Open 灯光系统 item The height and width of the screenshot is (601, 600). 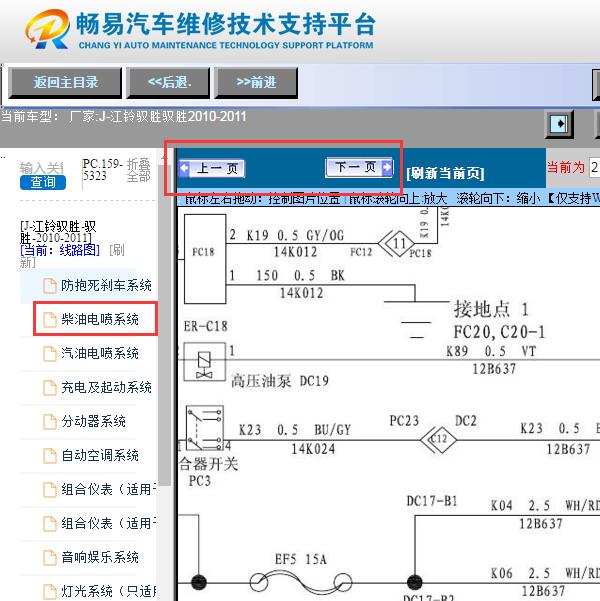point(109,591)
